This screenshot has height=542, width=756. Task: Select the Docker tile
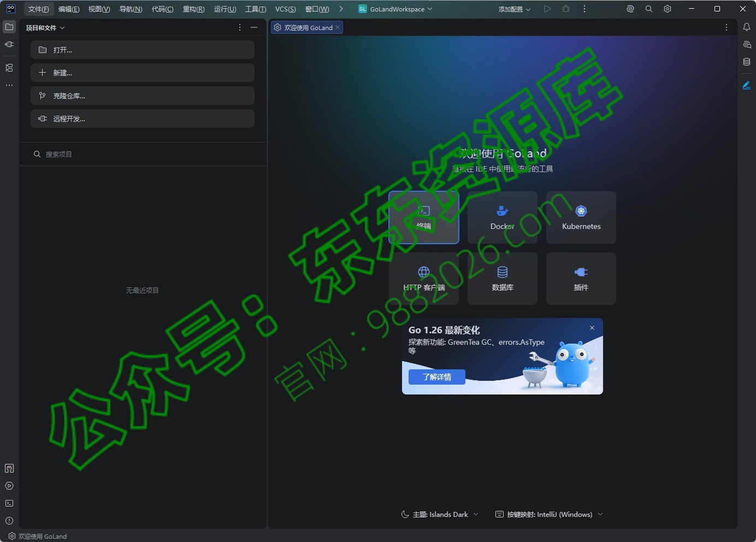[x=503, y=217]
